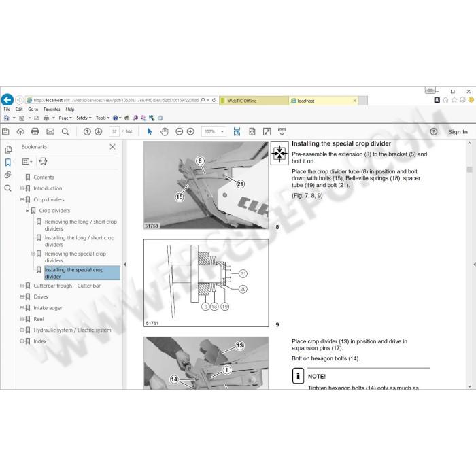Zoom out with the minus icon
This screenshot has height=476, width=476.
[x=179, y=131]
